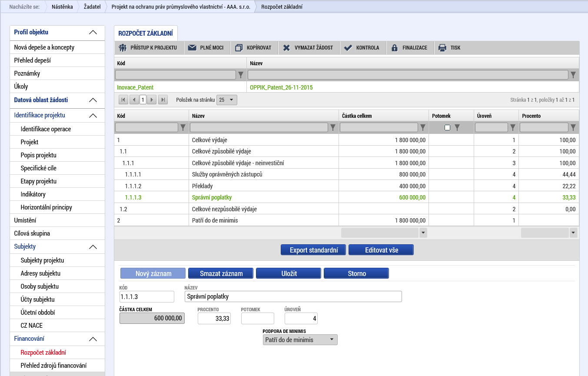Go to last page in pager
The width and height of the screenshot is (588, 376).
click(x=163, y=100)
